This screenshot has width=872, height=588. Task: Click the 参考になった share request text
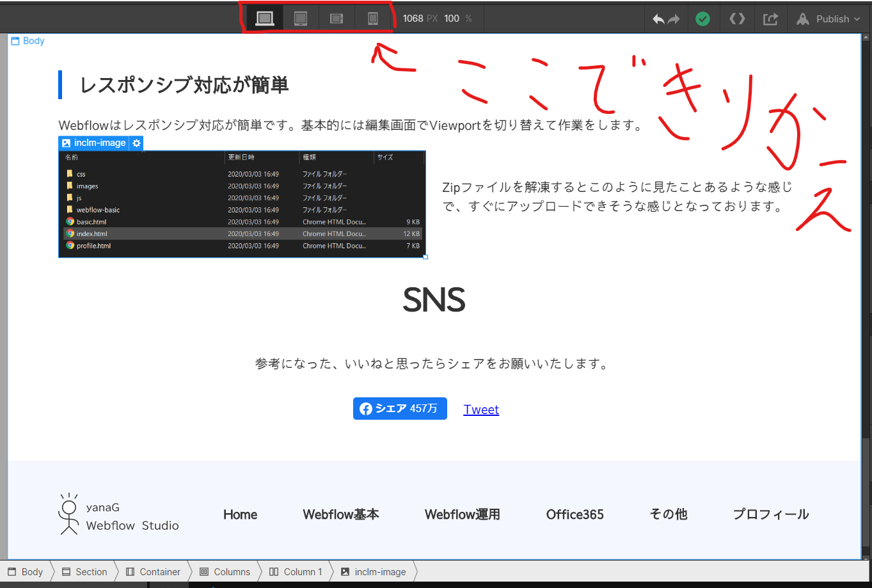(432, 364)
